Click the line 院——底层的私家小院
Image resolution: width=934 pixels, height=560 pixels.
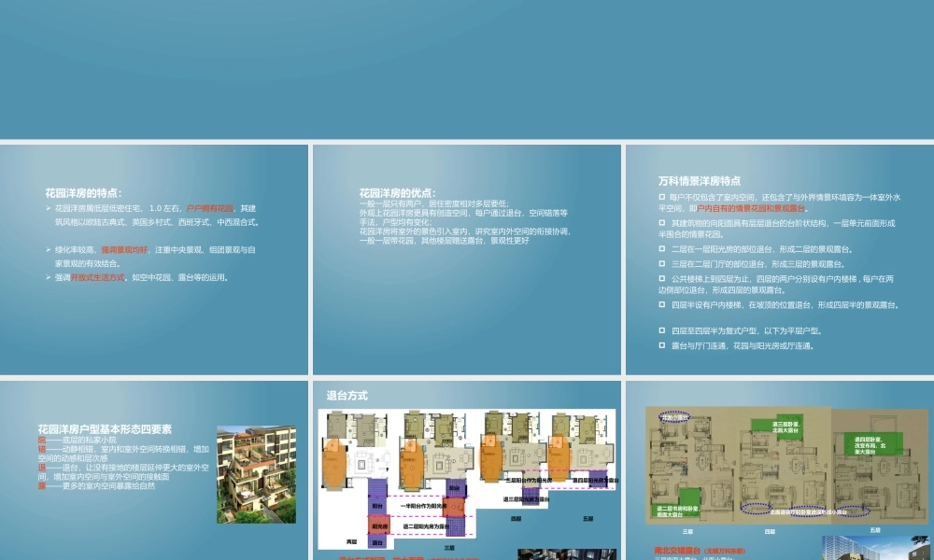pos(78,440)
